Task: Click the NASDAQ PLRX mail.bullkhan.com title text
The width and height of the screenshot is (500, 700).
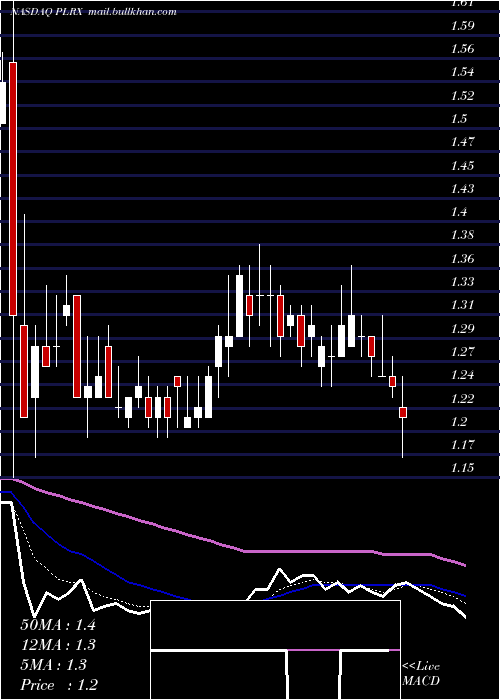Action: pyautogui.click(x=93, y=12)
